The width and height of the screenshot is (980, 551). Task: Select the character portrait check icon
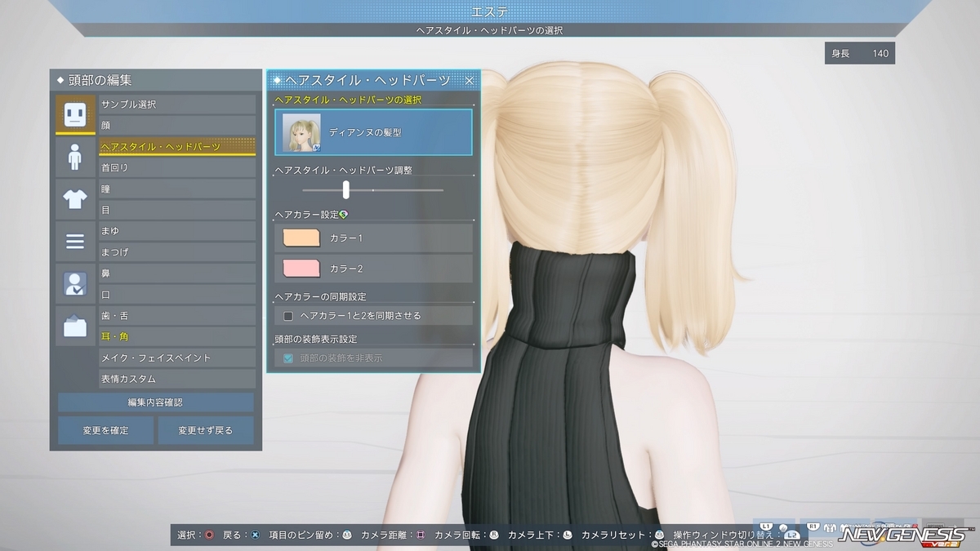click(75, 284)
